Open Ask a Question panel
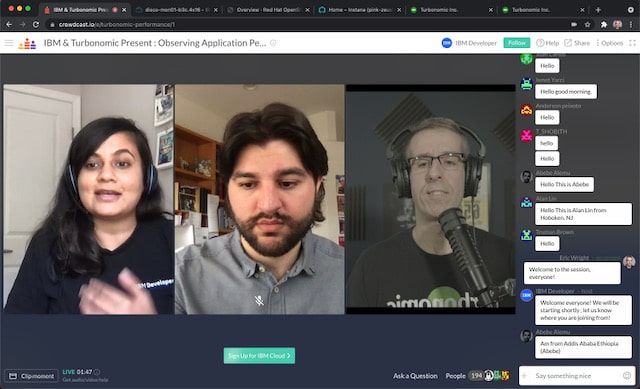Screen dimensions: 640x389 [415, 376]
